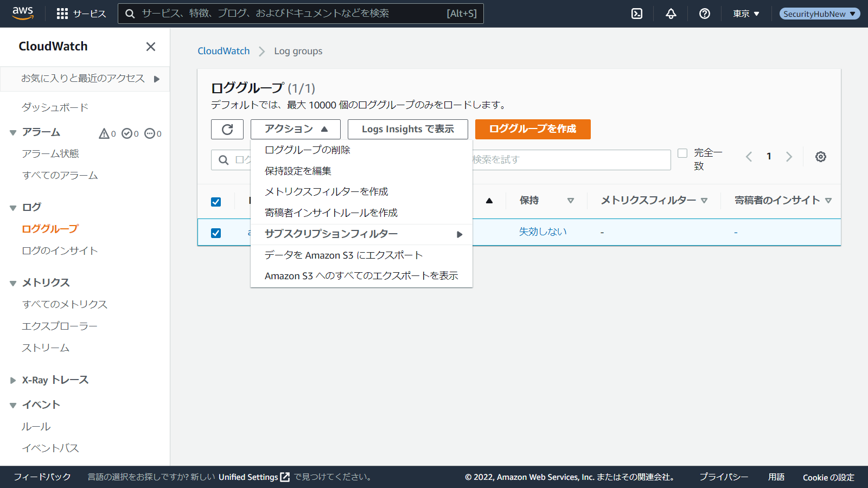Open the 東京 region dropdown
Viewport: 868px width, 488px height.
click(746, 14)
